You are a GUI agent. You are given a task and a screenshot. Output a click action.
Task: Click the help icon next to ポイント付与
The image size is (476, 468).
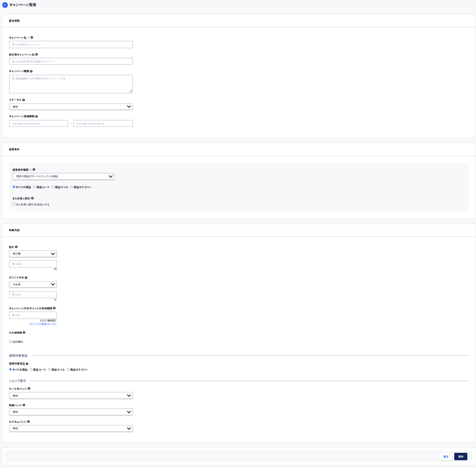[26, 277]
